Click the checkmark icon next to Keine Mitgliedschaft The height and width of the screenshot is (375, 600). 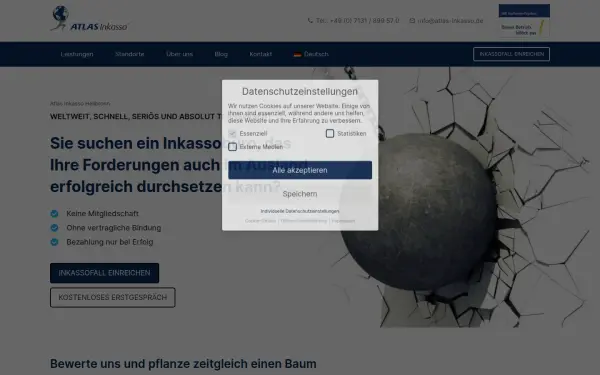pos(54,214)
